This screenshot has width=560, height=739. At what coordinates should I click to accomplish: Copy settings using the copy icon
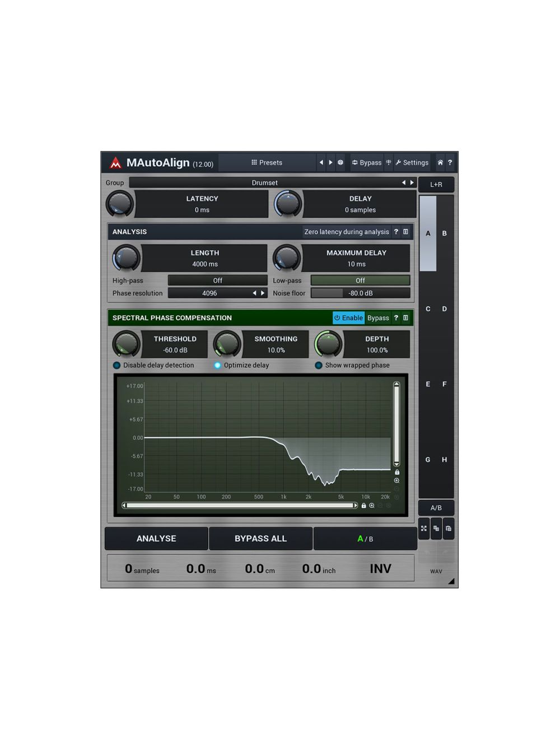(436, 528)
